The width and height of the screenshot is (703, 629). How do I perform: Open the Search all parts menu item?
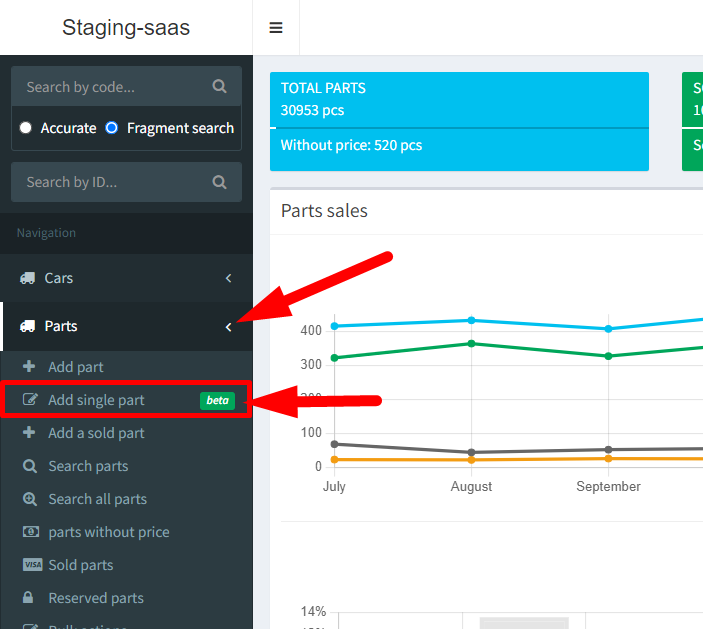97,499
